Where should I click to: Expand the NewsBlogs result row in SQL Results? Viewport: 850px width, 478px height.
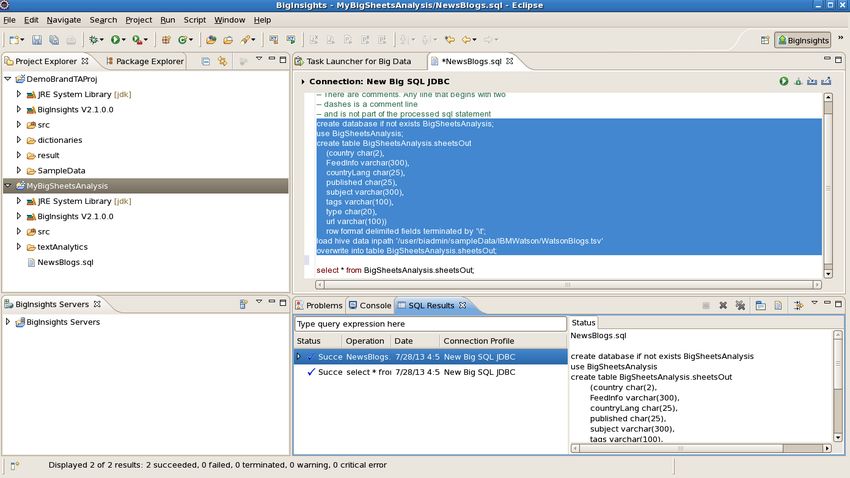tap(298, 357)
